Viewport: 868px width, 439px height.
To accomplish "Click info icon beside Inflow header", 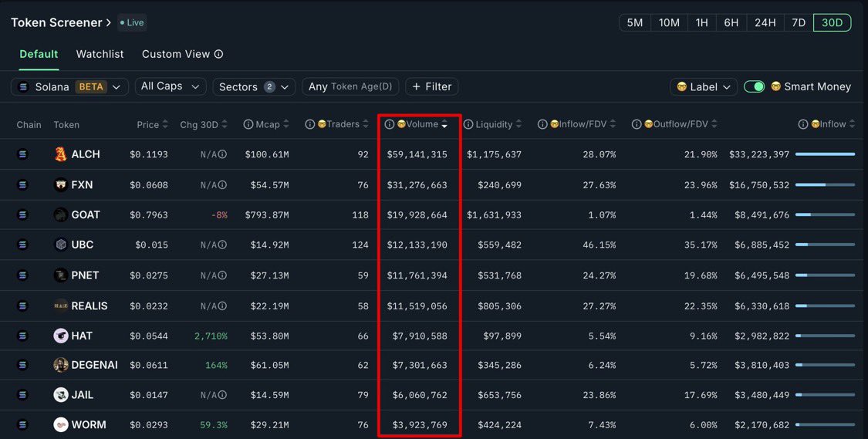I will point(803,124).
